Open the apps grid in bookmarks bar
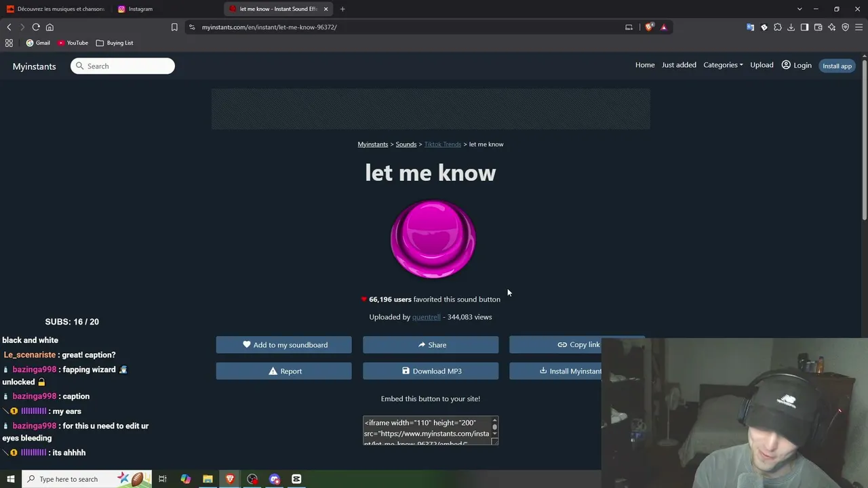The image size is (868, 488). (x=9, y=43)
